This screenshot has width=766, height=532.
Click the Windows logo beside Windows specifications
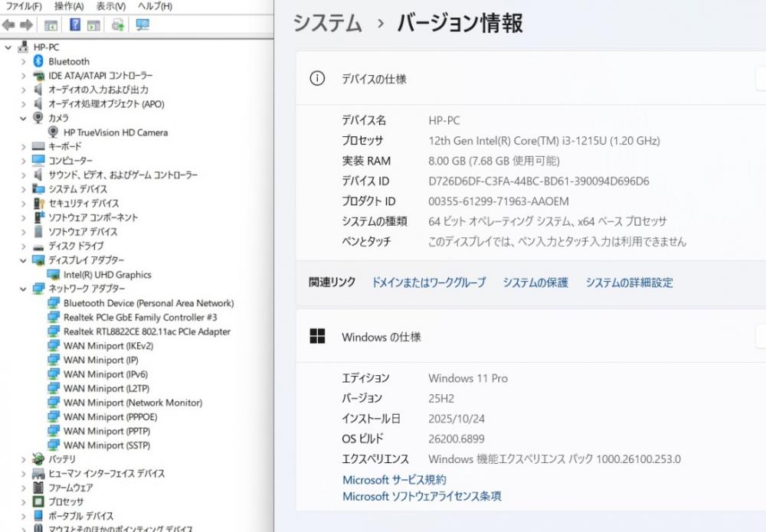pyautogui.click(x=317, y=336)
